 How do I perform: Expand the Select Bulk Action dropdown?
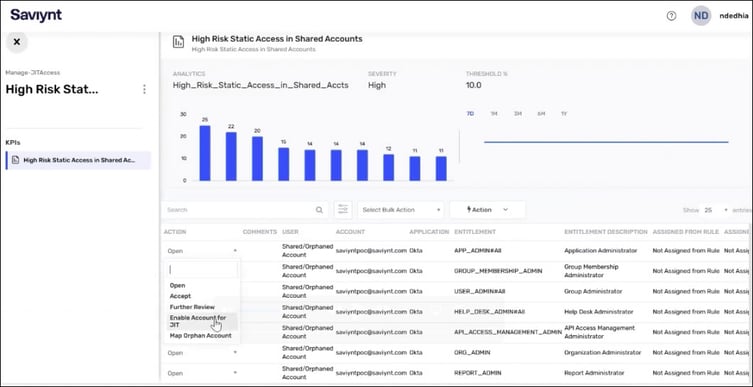401,210
